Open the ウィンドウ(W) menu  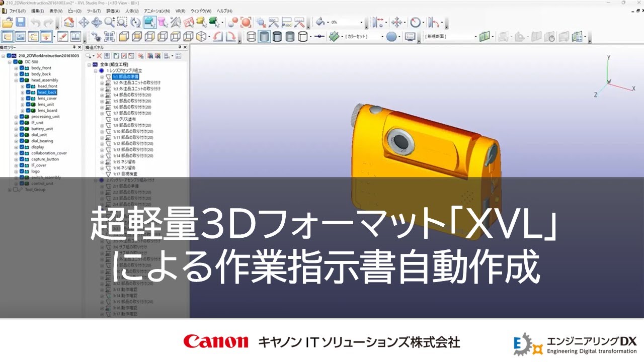point(201,11)
